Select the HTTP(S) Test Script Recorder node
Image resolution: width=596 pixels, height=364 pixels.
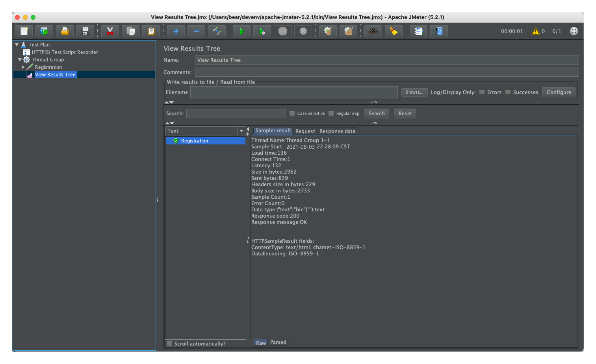pyautogui.click(x=65, y=52)
